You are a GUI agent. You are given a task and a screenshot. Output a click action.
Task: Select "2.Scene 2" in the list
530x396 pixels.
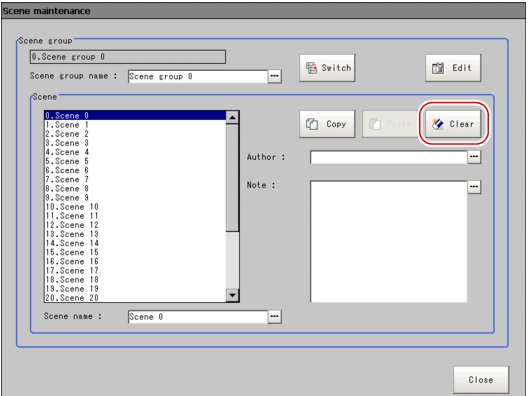[135, 134]
